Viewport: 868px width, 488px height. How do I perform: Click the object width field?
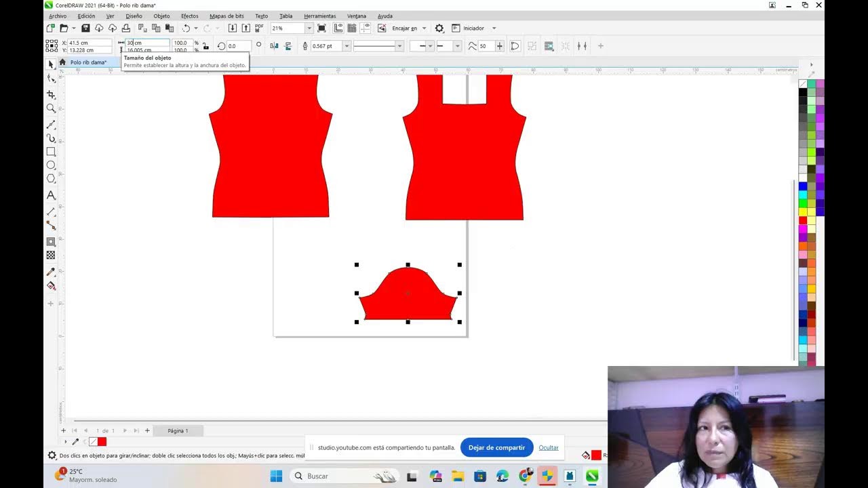[147, 43]
